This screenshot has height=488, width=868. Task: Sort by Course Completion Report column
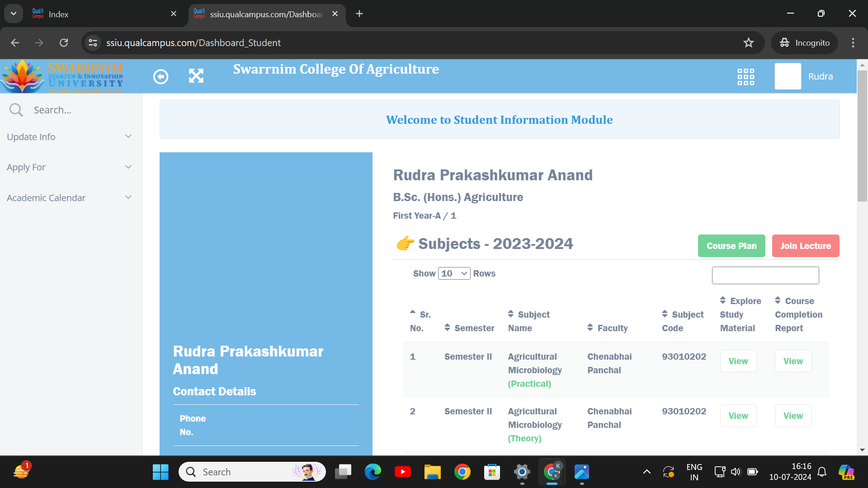click(x=798, y=314)
